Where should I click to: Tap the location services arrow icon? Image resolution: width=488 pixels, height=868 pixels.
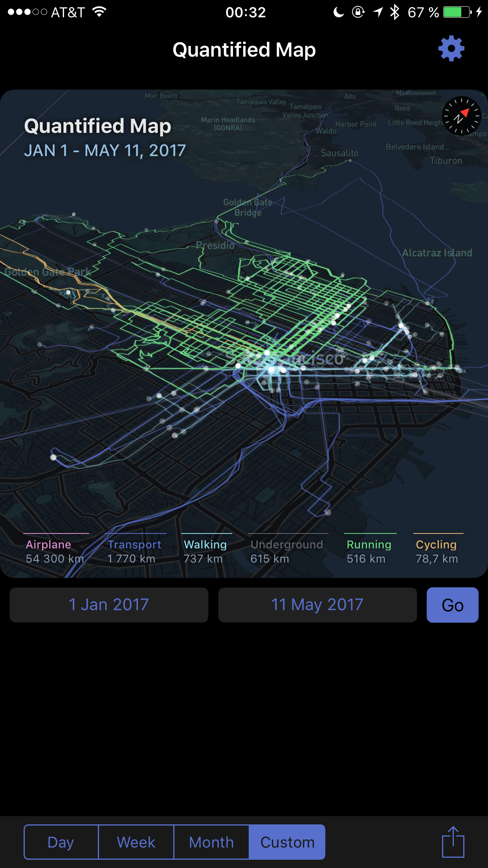(x=378, y=12)
